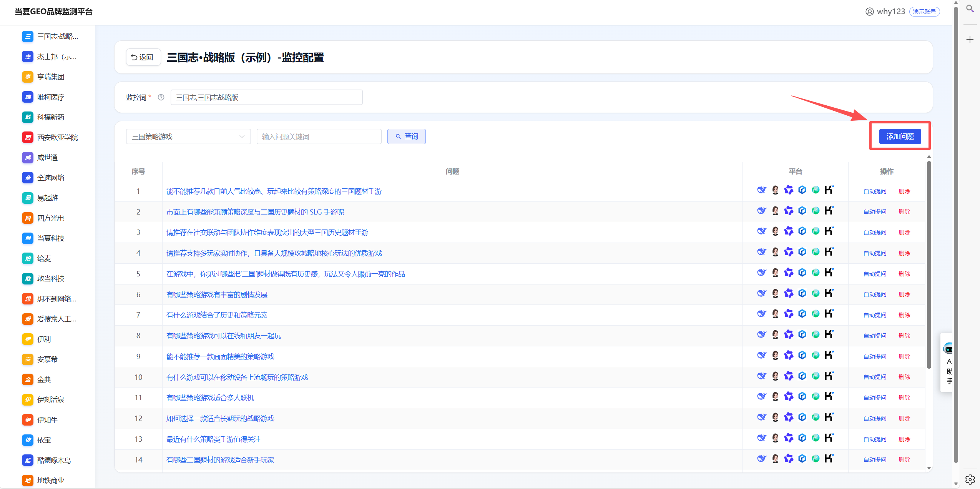This screenshot has height=489, width=980.
Task: Click the help question-mark icon beside 监控词
Action: 161,98
